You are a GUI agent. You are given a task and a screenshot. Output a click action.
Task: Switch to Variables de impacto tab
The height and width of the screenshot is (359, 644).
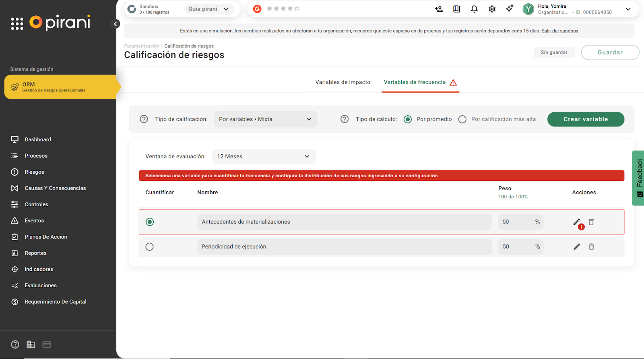coord(343,82)
